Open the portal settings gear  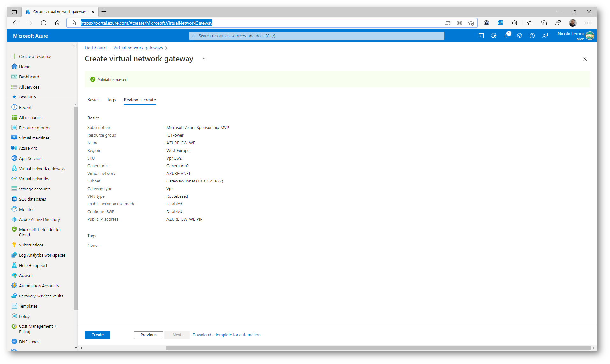[519, 36]
